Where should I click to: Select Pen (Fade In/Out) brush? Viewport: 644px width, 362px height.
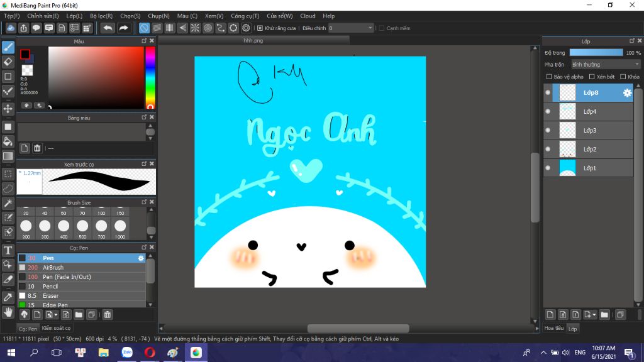81,277
